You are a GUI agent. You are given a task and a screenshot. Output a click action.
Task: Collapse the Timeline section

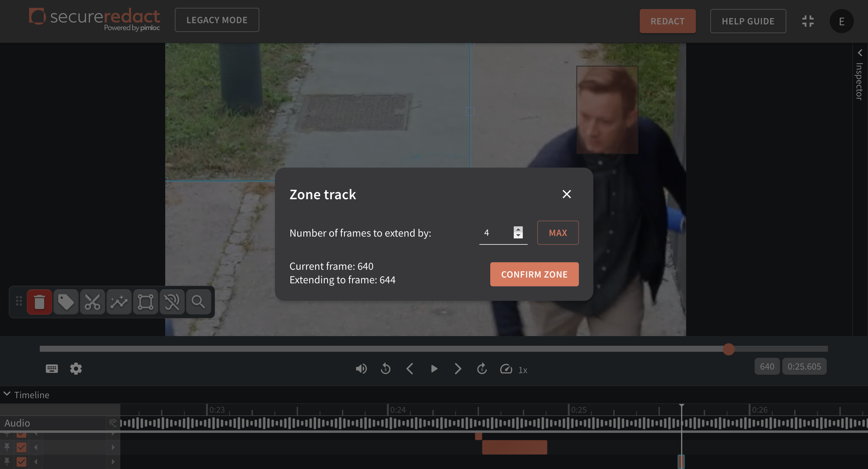click(x=7, y=393)
